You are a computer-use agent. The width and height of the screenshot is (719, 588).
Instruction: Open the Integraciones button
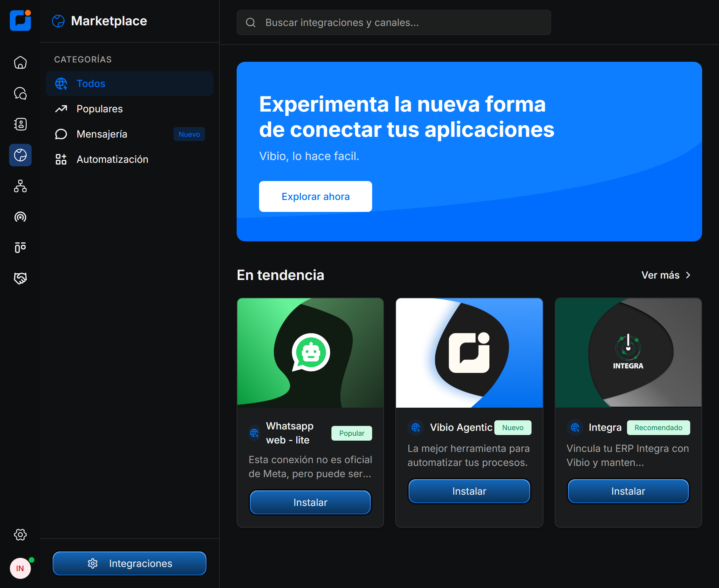(129, 563)
